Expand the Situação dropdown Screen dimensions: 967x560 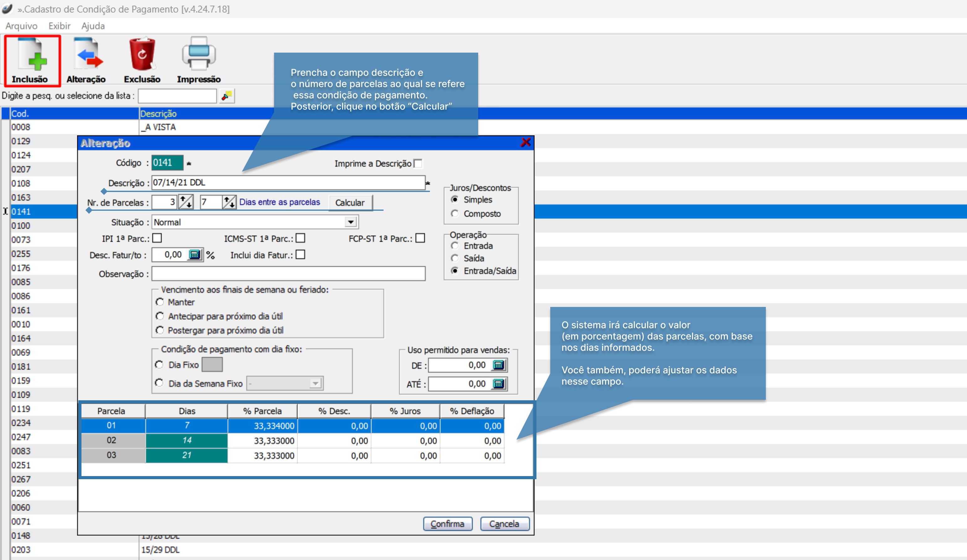(x=350, y=222)
